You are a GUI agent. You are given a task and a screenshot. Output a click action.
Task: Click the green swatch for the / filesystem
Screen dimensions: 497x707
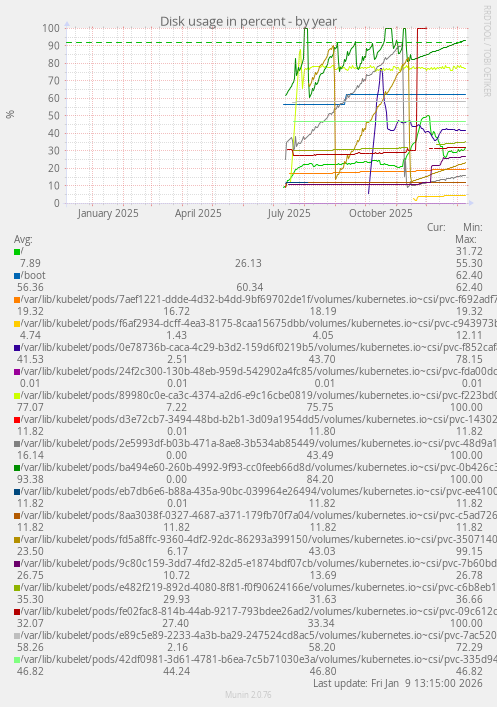(x=17, y=252)
